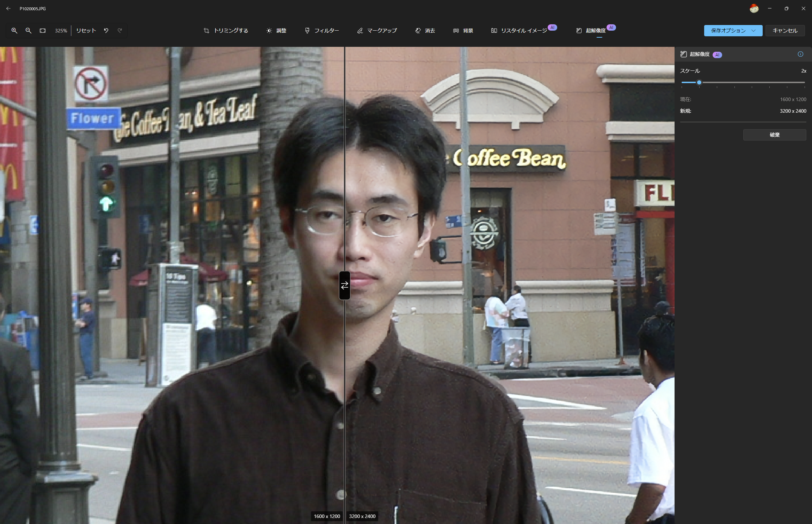Switch to the 背景 background tab
The image size is (812, 524).
pyautogui.click(x=463, y=31)
